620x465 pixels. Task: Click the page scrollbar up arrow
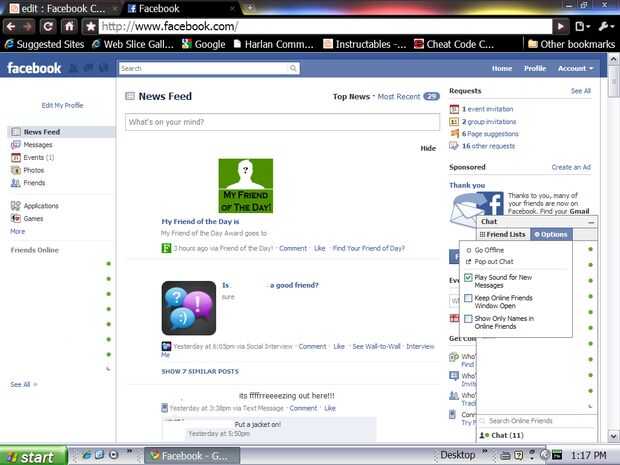pyautogui.click(x=613, y=59)
